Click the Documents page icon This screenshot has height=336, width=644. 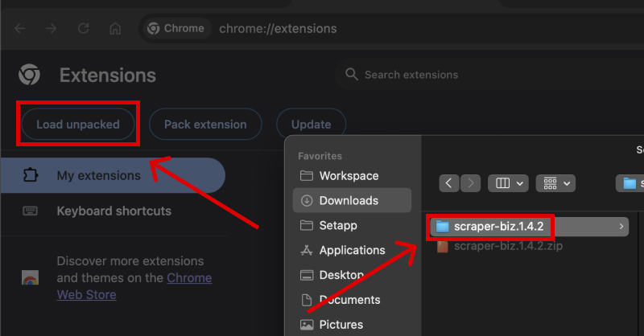307,300
